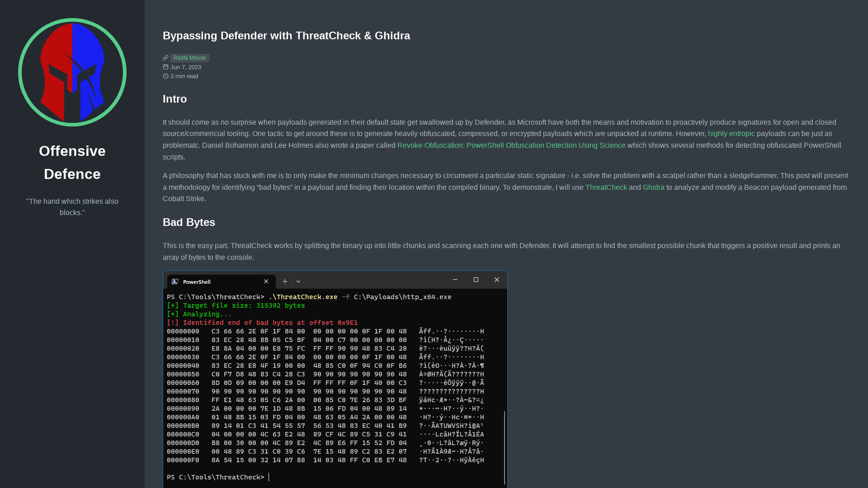The image size is (868, 488).
Task: Click the tagline "The hand which strikes also blocks."
Action: (x=72, y=207)
